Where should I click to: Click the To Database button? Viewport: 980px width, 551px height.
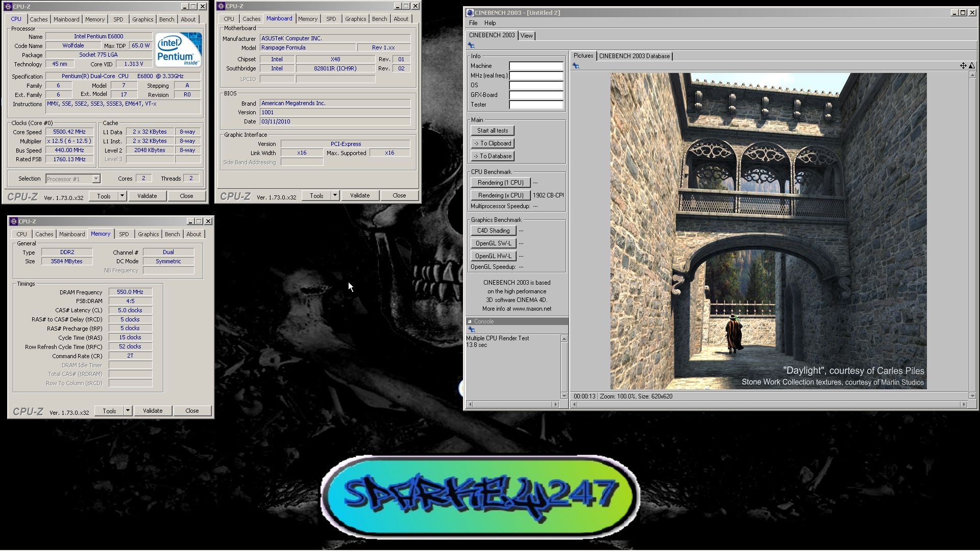pyautogui.click(x=493, y=156)
